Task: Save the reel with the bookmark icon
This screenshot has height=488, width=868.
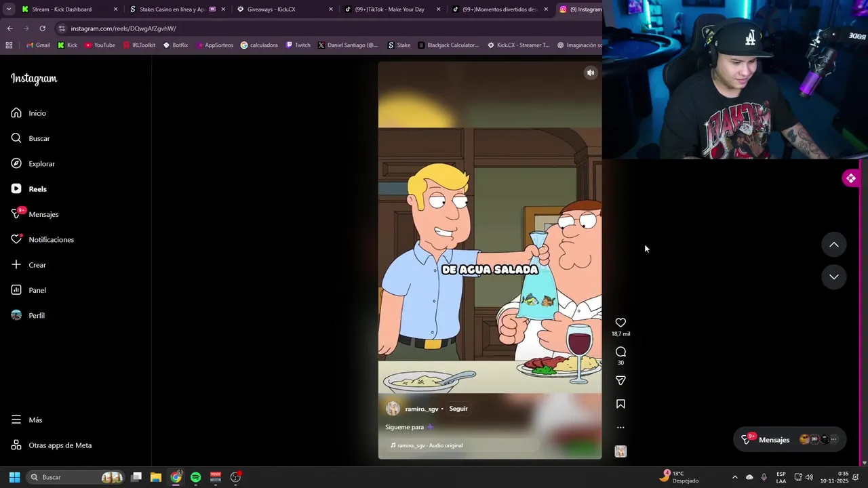Action: click(x=620, y=404)
